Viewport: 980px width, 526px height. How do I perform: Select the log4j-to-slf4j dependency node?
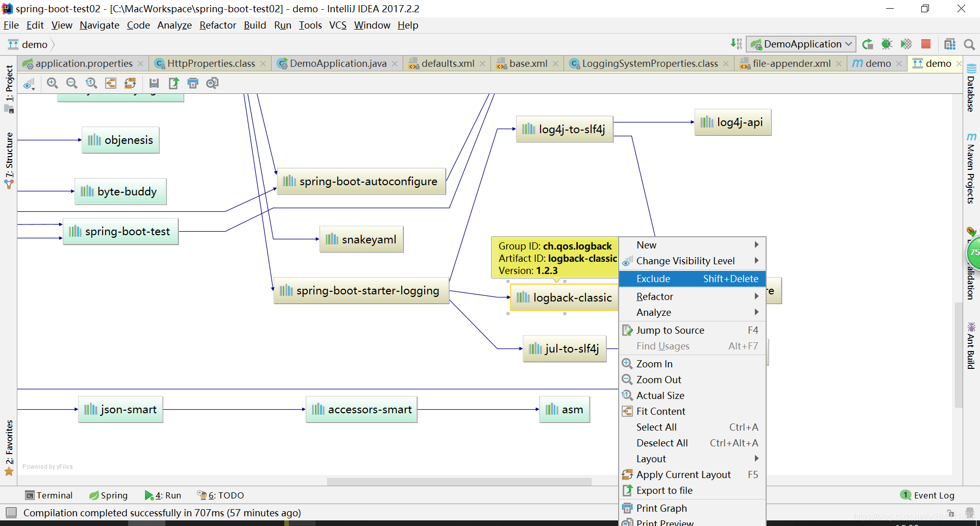pyautogui.click(x=565, y=129)
